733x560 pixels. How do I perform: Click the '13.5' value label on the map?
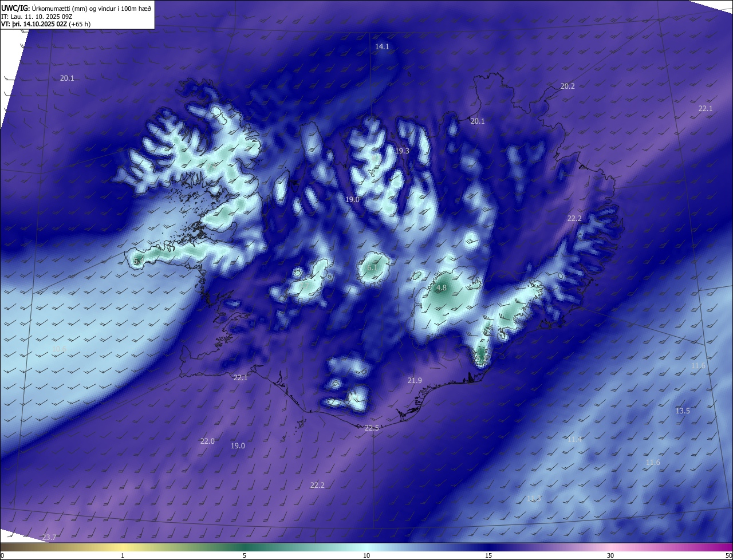click(683, 411)
